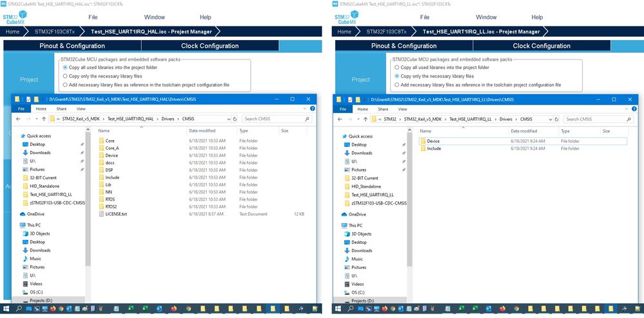The image size is (644, 318).
Task: Click the blue help icon in LL Explorer
Action: [x=634, y=109]
